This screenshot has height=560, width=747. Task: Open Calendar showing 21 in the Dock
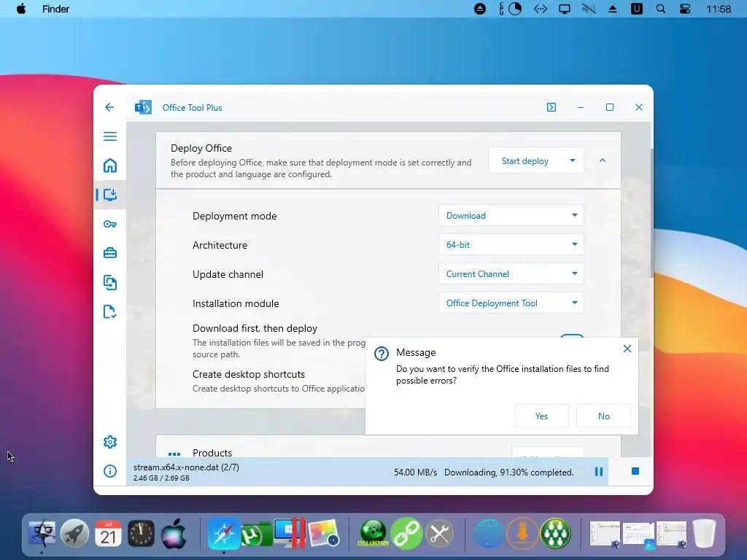pyautogui.click(x=108, y=533)
